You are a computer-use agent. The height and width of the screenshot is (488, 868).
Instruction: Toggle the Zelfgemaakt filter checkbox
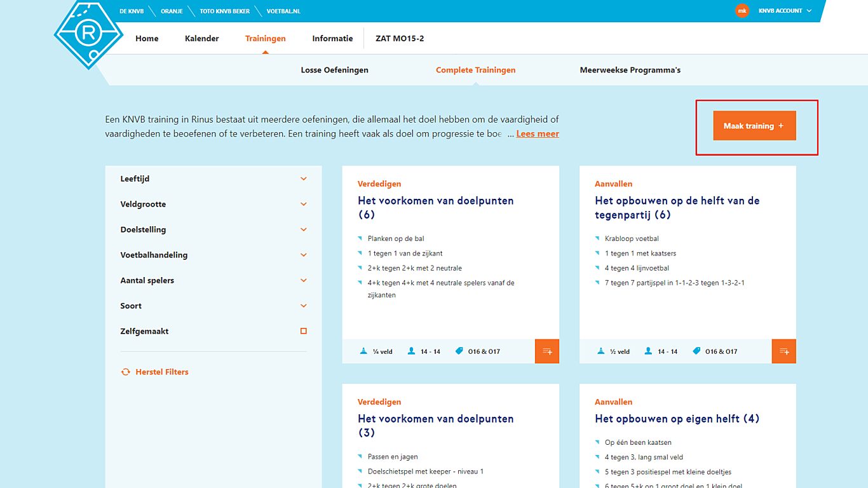[x=304, y=330]
